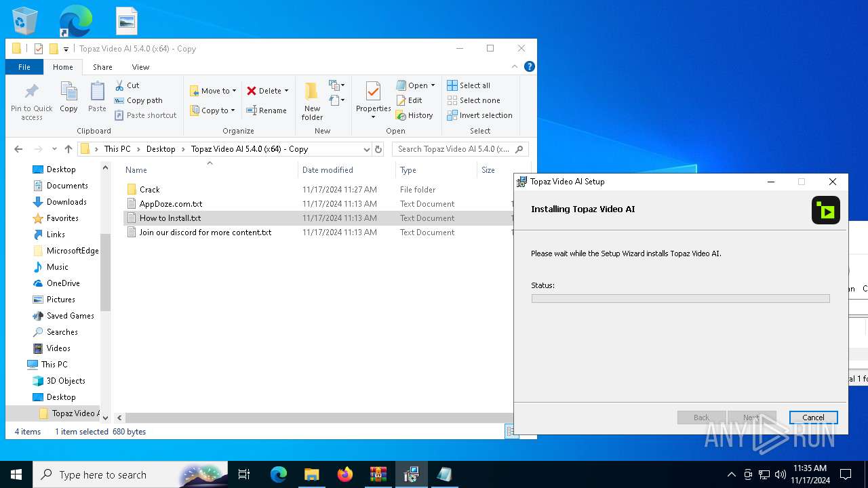Click Copy path in the Clipboard group
The height and width of the screenshot is (488, 868).
[138, 100]
